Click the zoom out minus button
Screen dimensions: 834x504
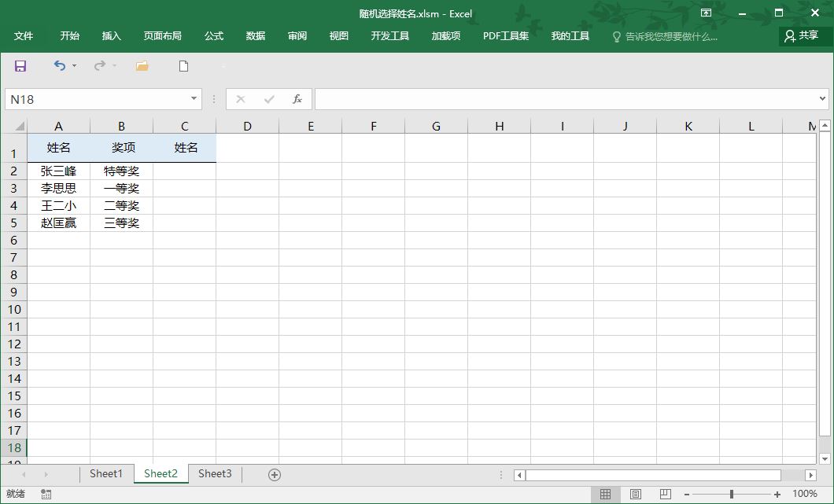click(687, 495)
